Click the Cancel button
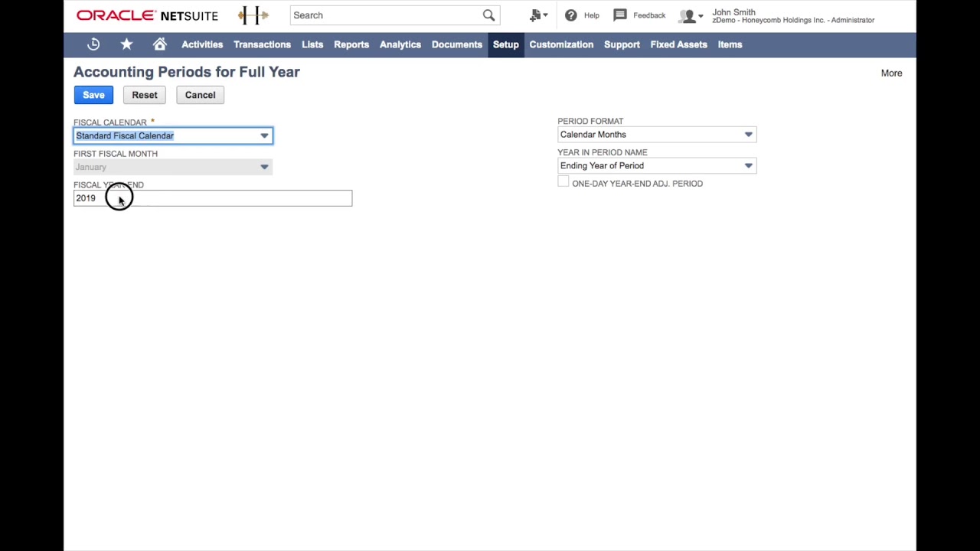 tap(200, 95)
